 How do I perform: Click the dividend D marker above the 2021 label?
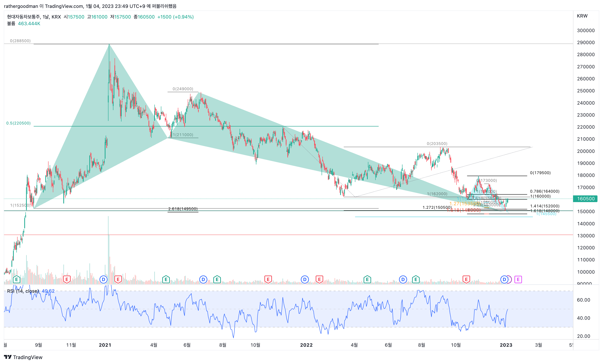coord(104,279)
